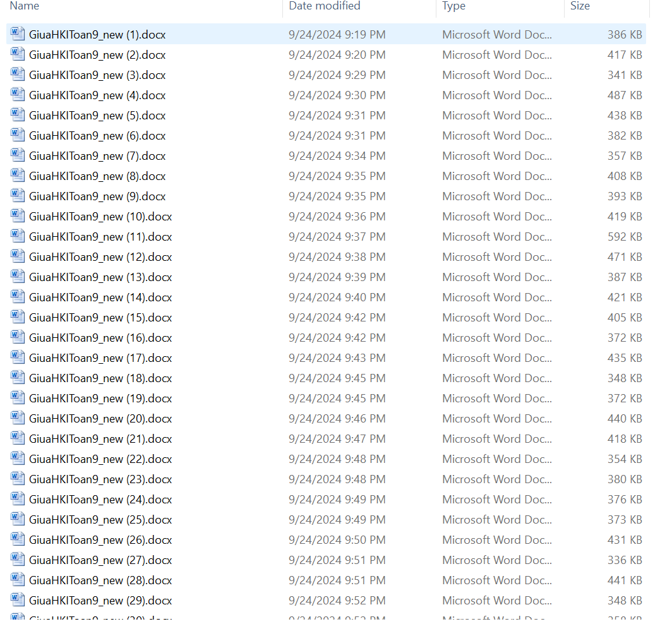
Task: Click Word icon of GiuaHKIToan9_new (1).docx
Action: 18,34
